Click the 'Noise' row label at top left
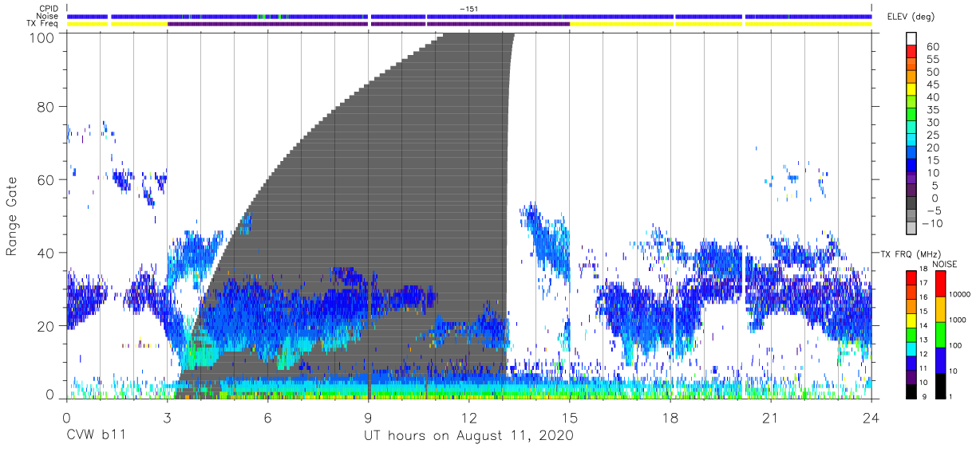The height and width of the screenshot is (452, 980). tap(48, 16)
